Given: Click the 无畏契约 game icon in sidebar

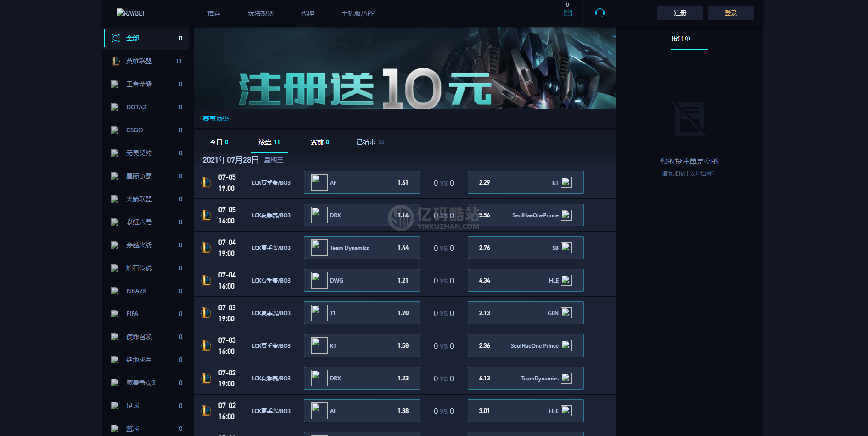Looking at the screenshot, I should [x=115, y=153].
